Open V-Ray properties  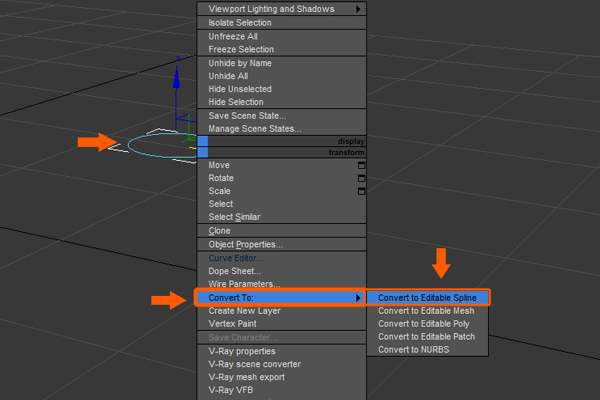coord(282,351)
